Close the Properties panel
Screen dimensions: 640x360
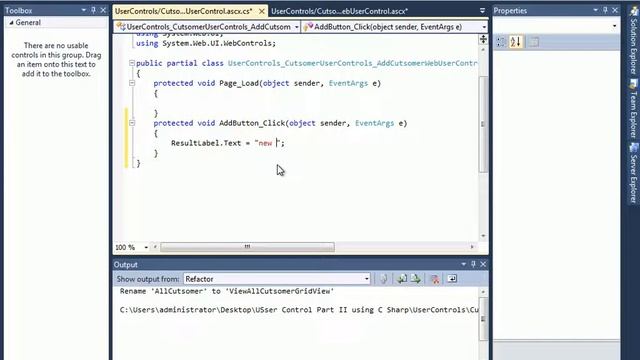coord(615,10)
